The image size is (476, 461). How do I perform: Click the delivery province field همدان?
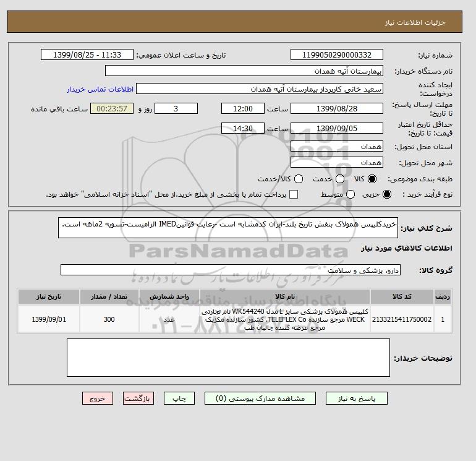click(337, 147)
